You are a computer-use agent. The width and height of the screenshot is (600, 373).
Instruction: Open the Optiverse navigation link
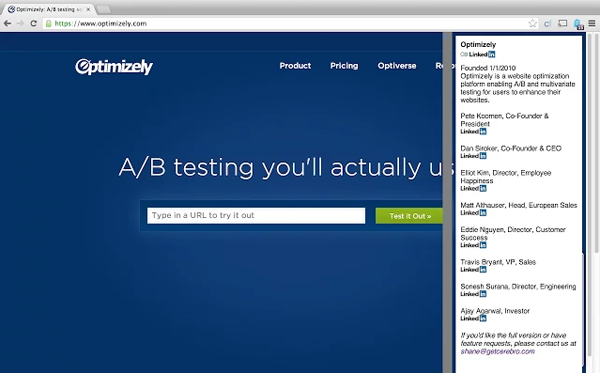point(397,66)
